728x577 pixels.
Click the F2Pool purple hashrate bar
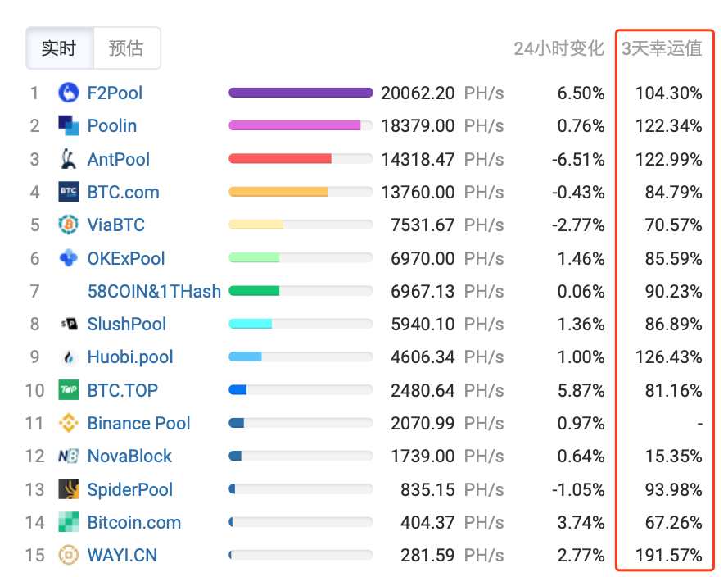[301, 93]
